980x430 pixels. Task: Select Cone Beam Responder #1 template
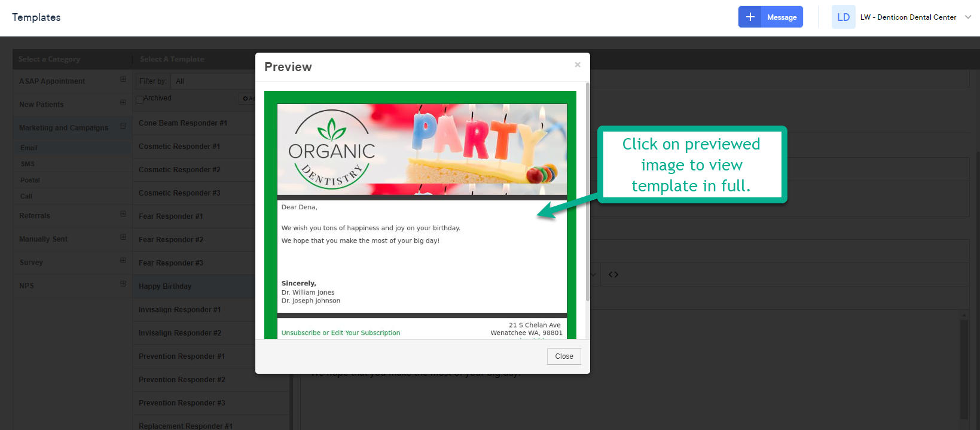tap(183, 123)
